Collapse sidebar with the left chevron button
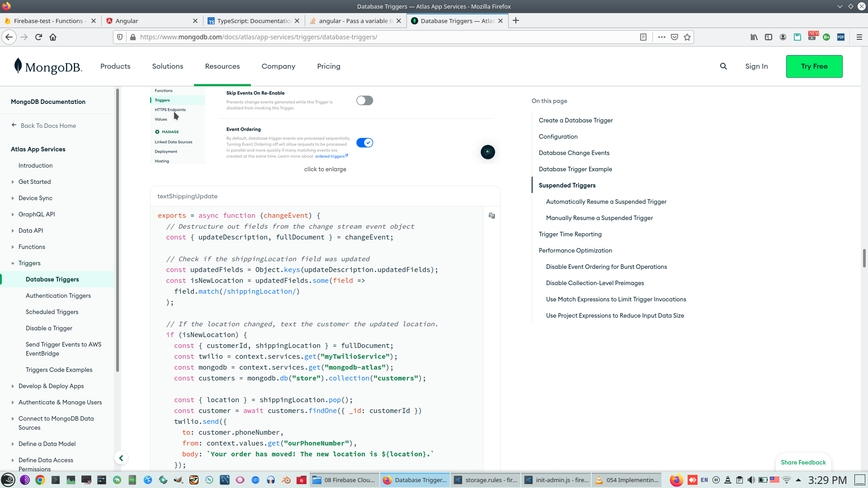 coord(121,458)
